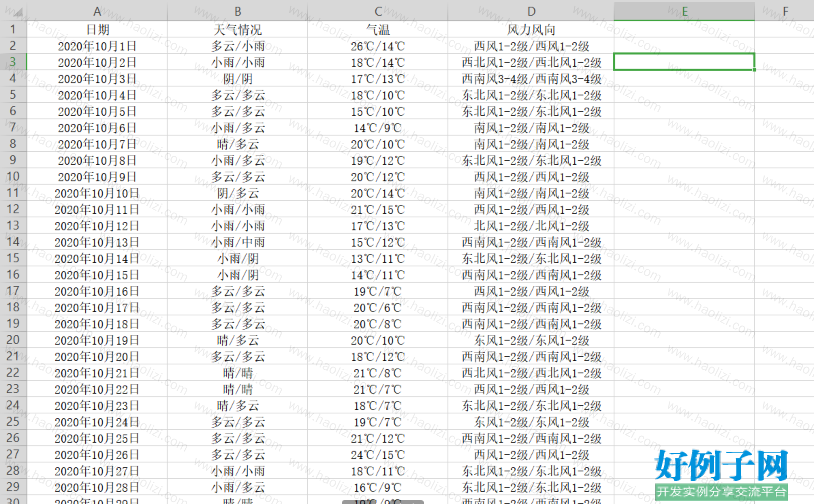Click temperature cell 17℃/13℃ in row 4

(x=377, y=78)
